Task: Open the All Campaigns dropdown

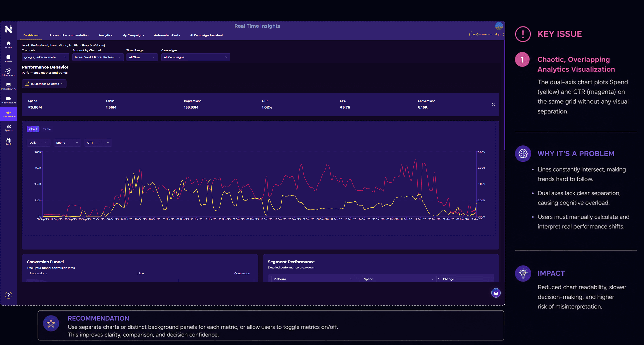Action: pyautogui.click(x=196, y=57)
